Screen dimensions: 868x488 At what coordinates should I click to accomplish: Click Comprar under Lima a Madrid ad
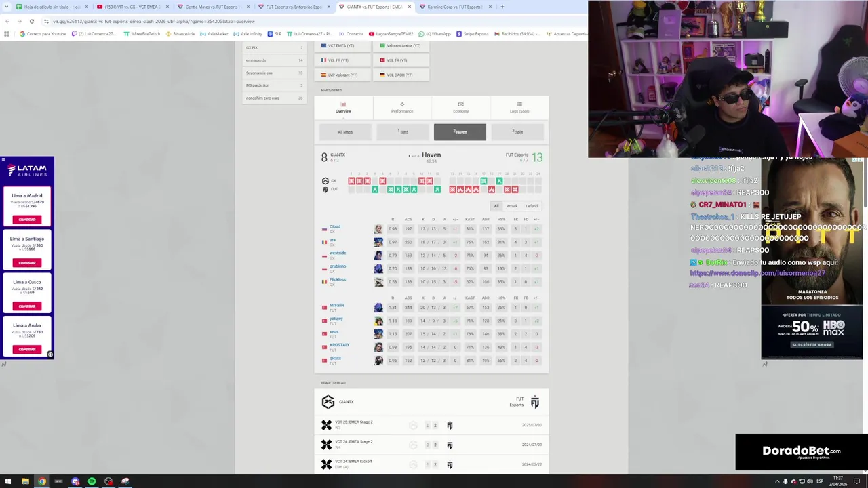click(27, 220)
